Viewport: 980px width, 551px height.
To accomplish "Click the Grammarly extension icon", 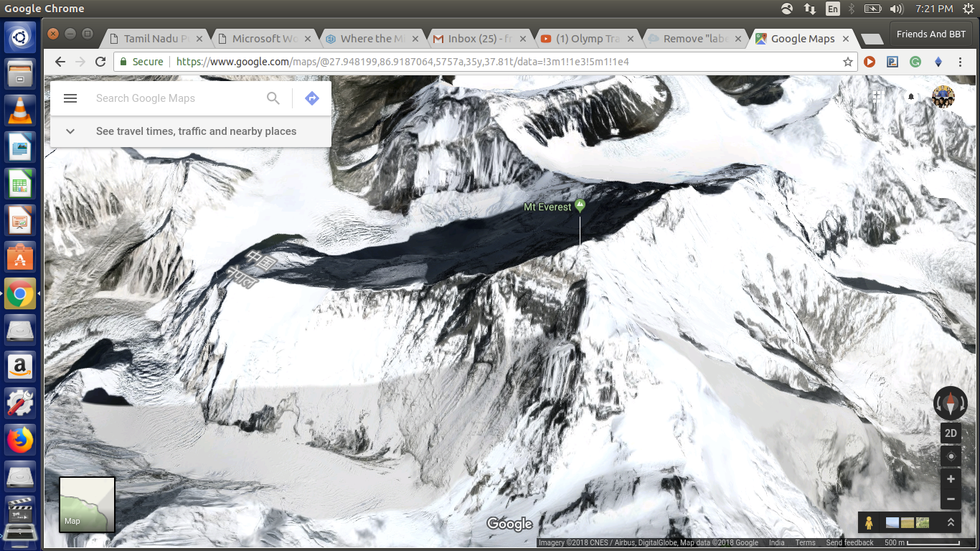I will (915, 62).
